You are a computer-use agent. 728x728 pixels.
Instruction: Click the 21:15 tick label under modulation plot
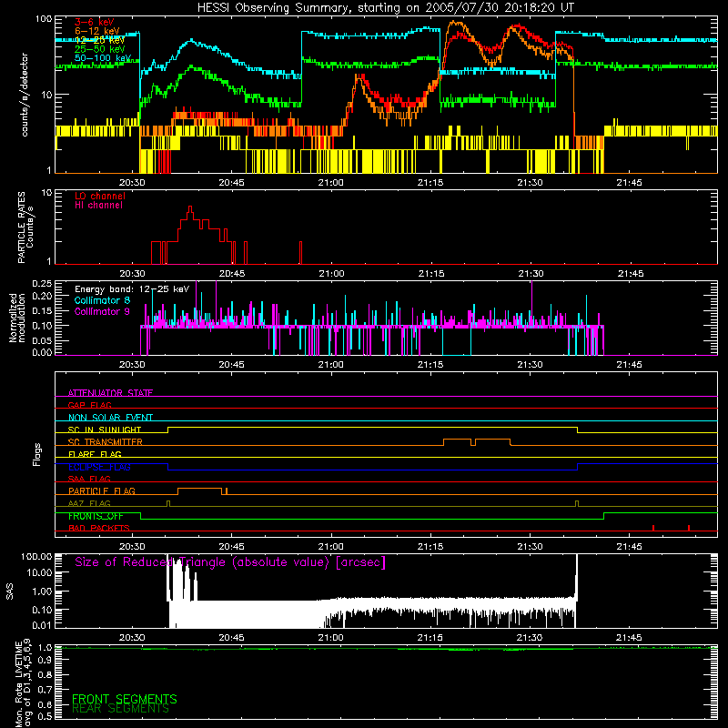(430, 365)
